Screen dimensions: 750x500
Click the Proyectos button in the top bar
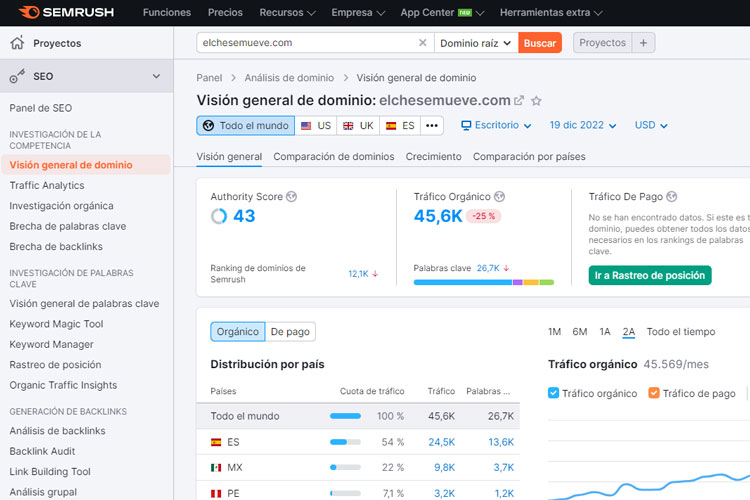[x=602, y=43]
